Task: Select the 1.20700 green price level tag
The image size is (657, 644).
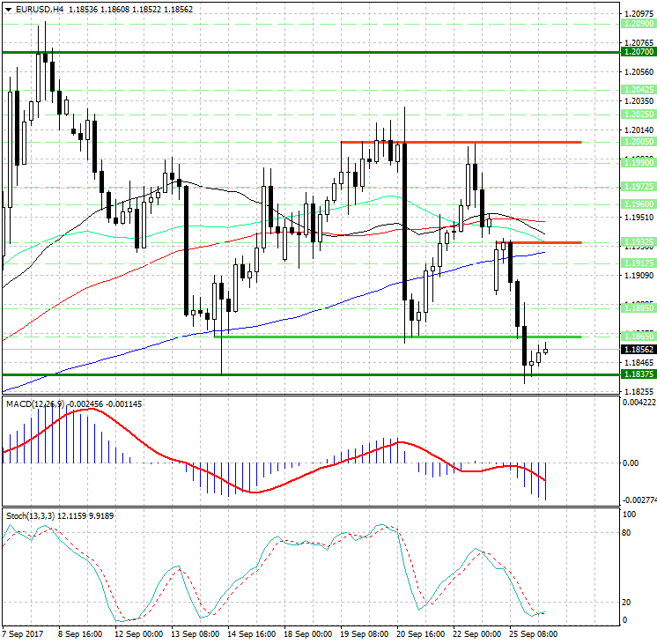Action: coord(638,53)
